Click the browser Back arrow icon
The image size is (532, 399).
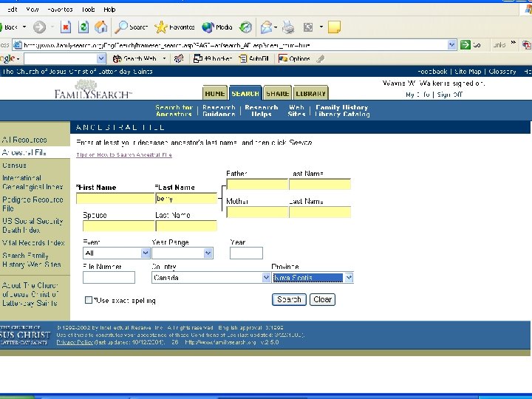click(x=1, y=27)
